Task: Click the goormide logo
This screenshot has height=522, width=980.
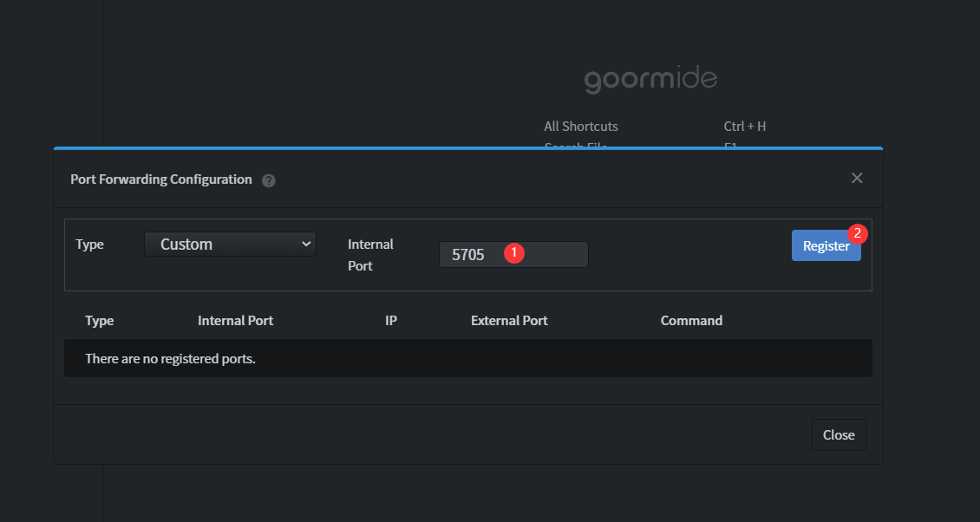Action: tap(650, 81)
